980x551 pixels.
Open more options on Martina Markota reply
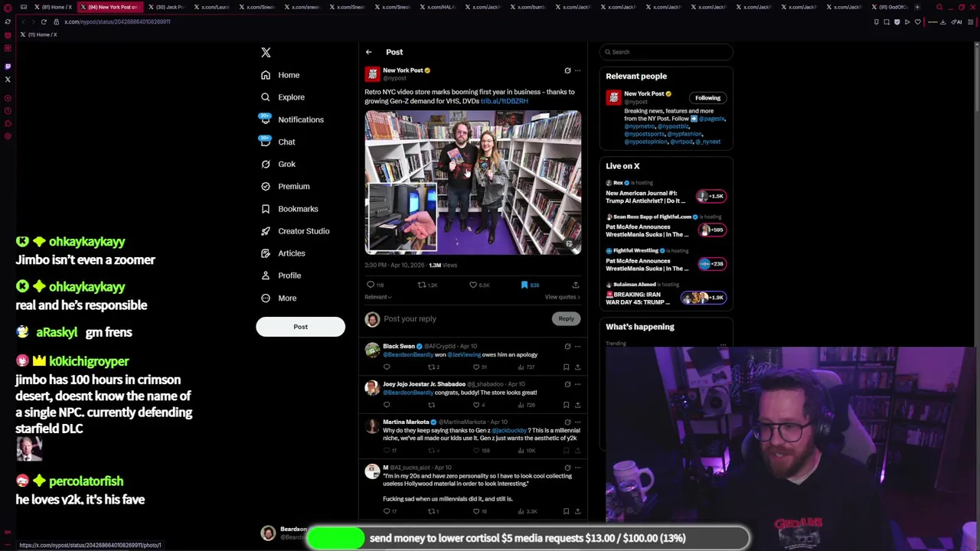577,422
